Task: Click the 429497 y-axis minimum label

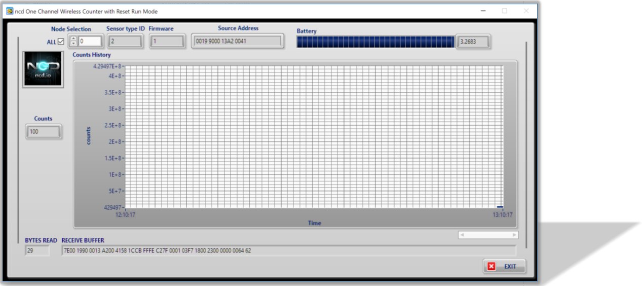Action: 112,207
